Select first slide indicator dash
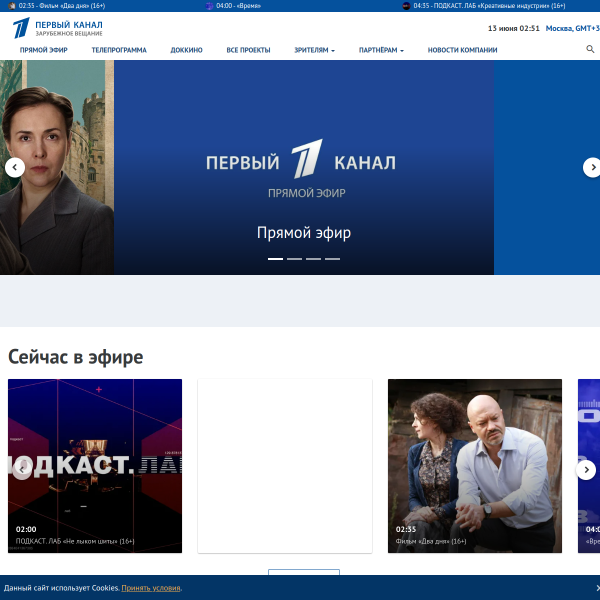The height and width of the screenshot is (600, 600). tap(275, 259)
